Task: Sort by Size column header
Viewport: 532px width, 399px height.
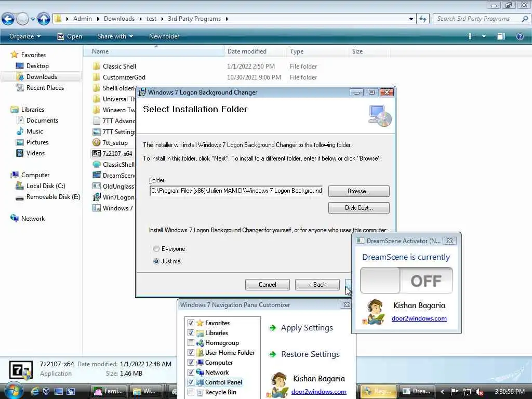Action: 369,51
